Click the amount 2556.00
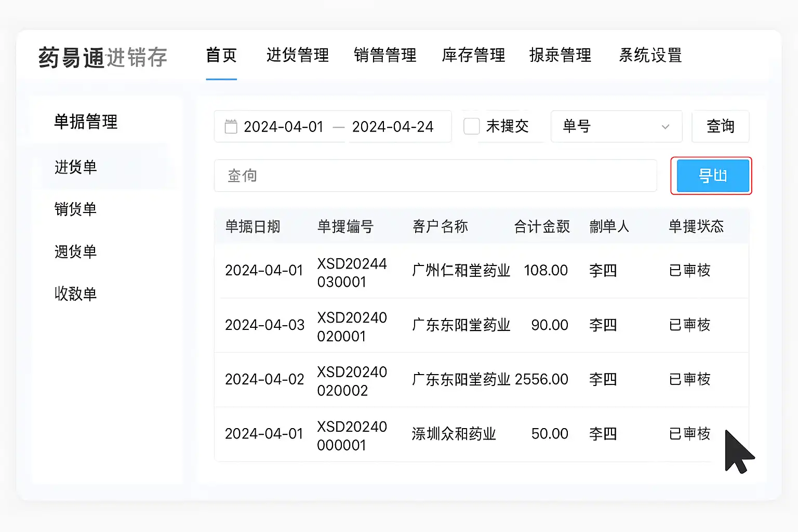This screenshot has width=798, height=532. (542, 379)
